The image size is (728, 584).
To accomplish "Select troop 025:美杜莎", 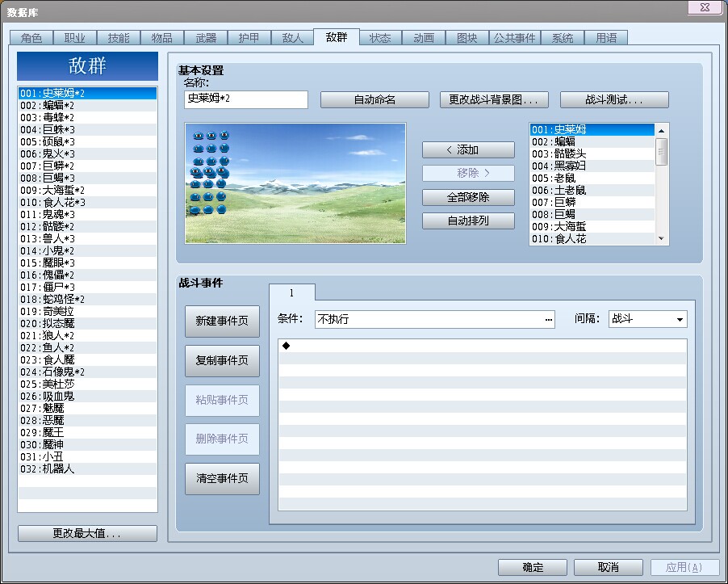I will click(x=87, y=384).
